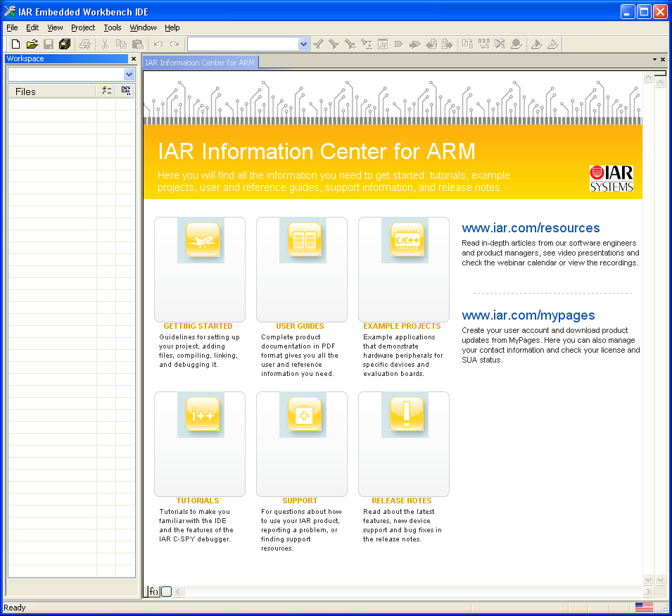
Task: Open the Edit menu
Action: tap(32, 27)
